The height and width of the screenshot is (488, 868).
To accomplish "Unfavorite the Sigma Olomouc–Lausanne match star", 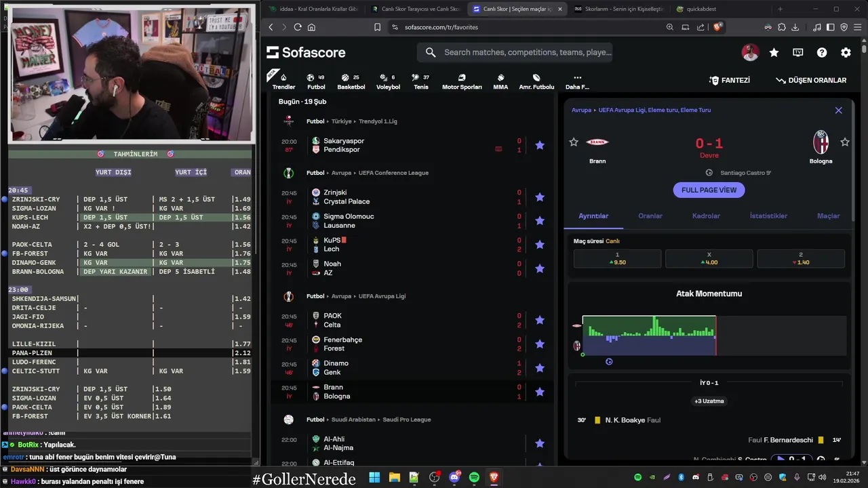I will tap(540, 221).
